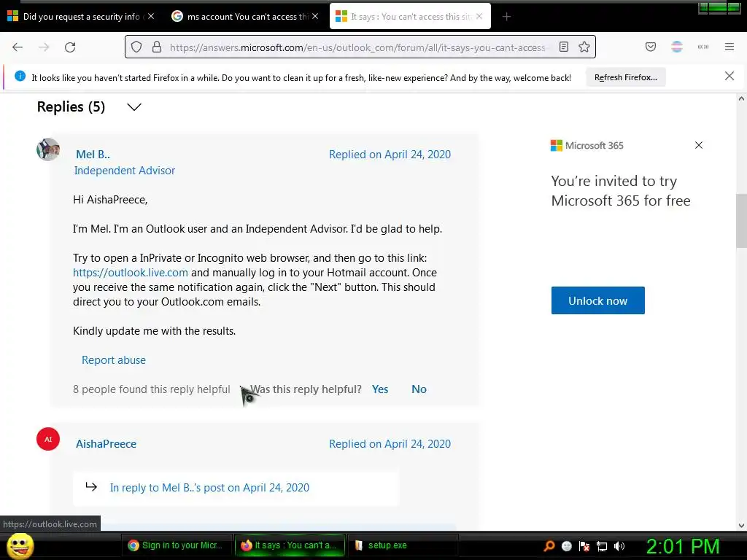Click the padlock site security icon
The image size is (747, 560).
point(157,47)
